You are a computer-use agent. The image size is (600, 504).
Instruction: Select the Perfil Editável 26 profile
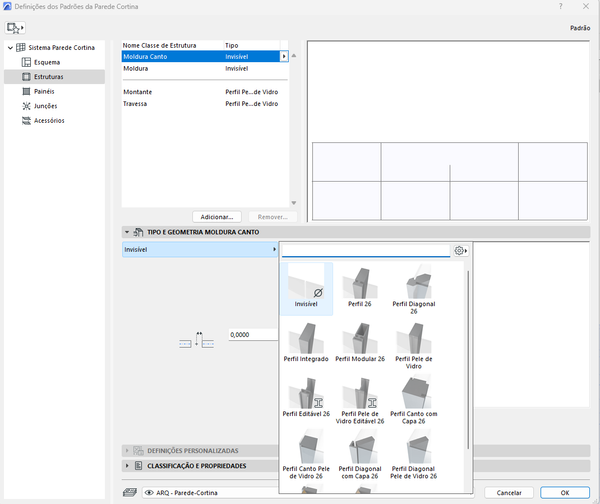coord(306,397)
